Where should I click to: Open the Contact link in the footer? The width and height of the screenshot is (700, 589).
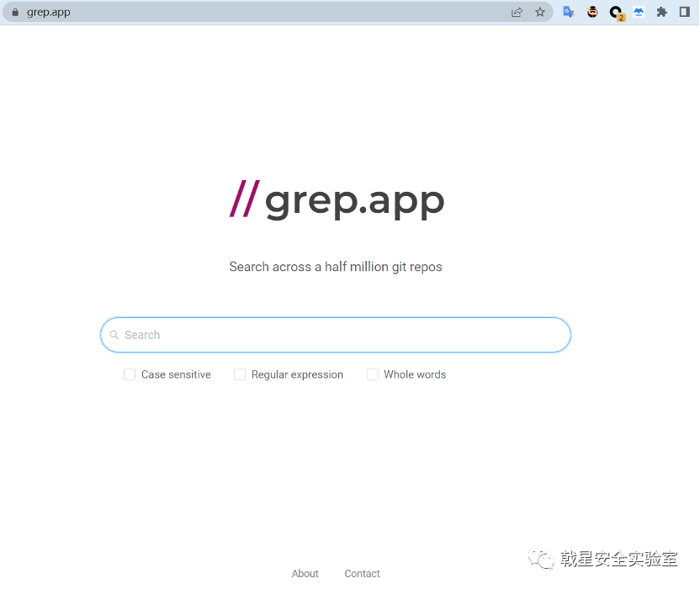[x=362, y=573]
